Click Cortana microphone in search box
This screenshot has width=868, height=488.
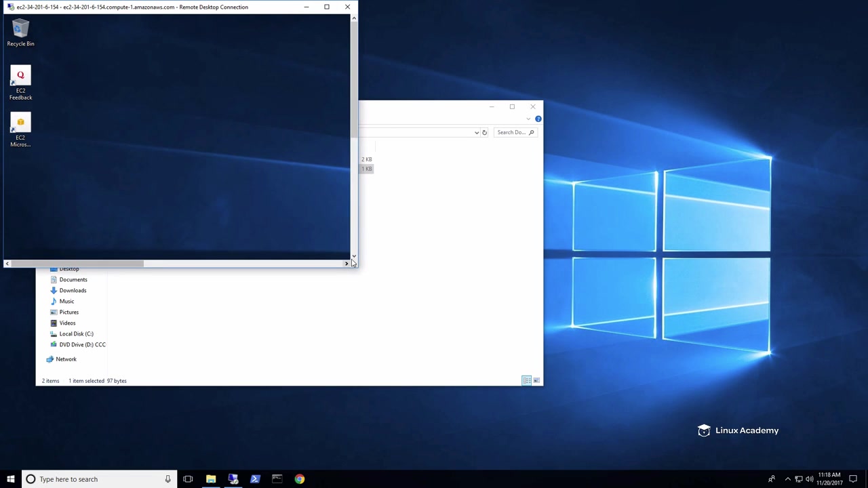point(167,479)
